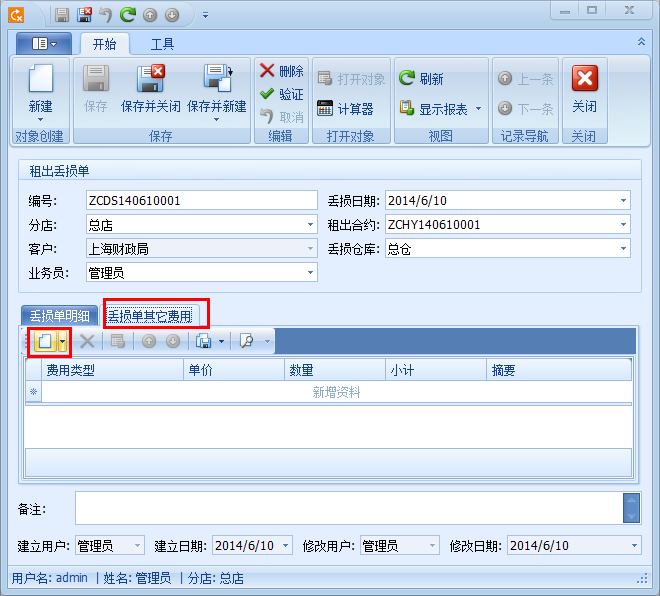Click the 新增资料 new row in grid

[336, 393]
